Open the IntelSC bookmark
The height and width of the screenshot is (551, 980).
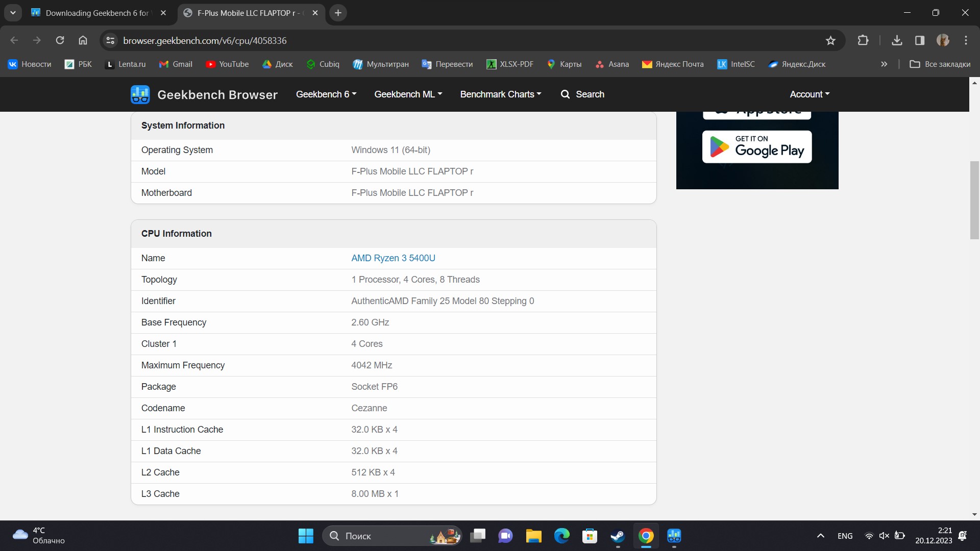(736, 64)
